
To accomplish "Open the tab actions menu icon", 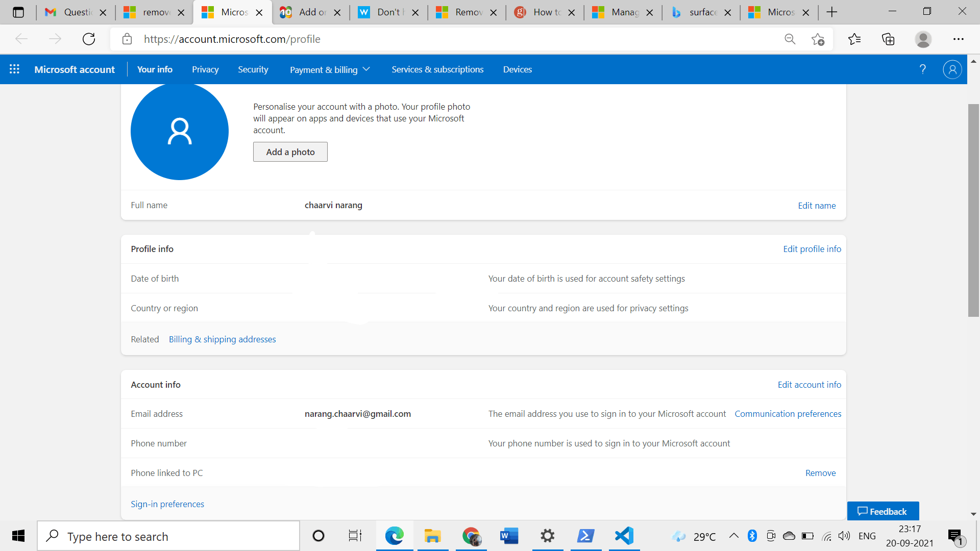I will coord(18,12).
